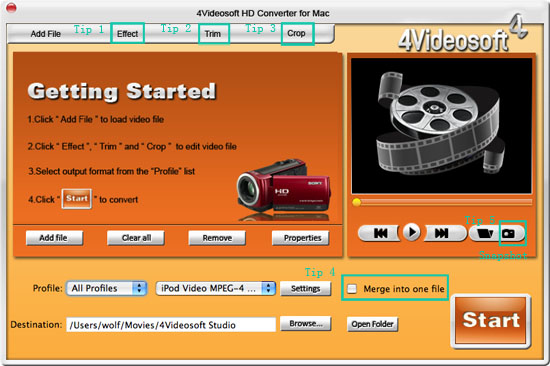Screen dimensions: 550x366
Task: Open the Effect toolbar tab
Action: coord(127,34)
